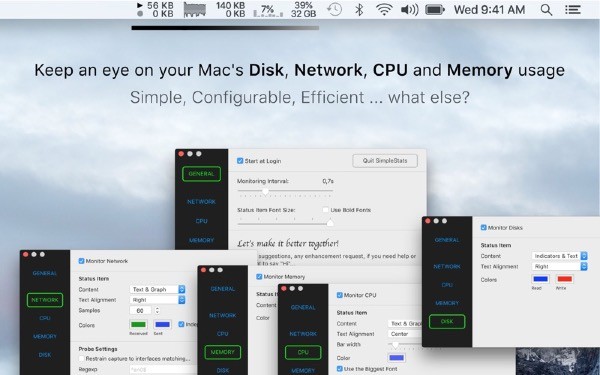Open the Wi-Fi status menu
This screenshot has width=600, height=375.
click(x=384, y=10)
